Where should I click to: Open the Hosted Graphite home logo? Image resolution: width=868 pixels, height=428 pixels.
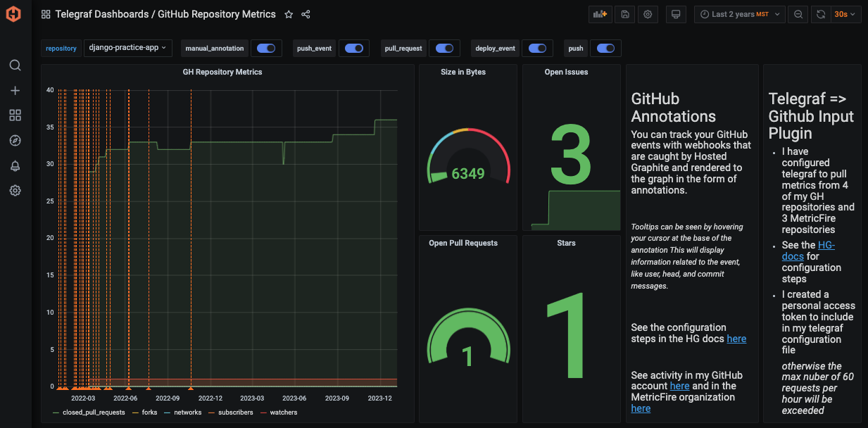tap(15, 14)
